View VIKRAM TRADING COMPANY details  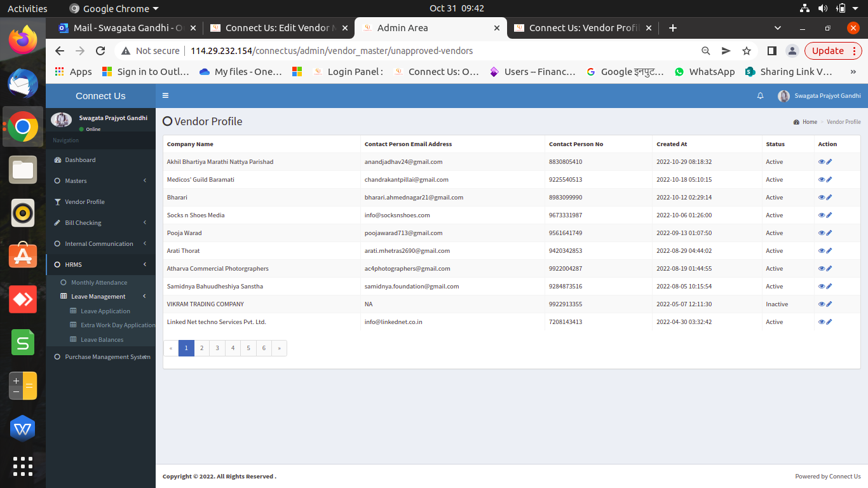(822, 304)
